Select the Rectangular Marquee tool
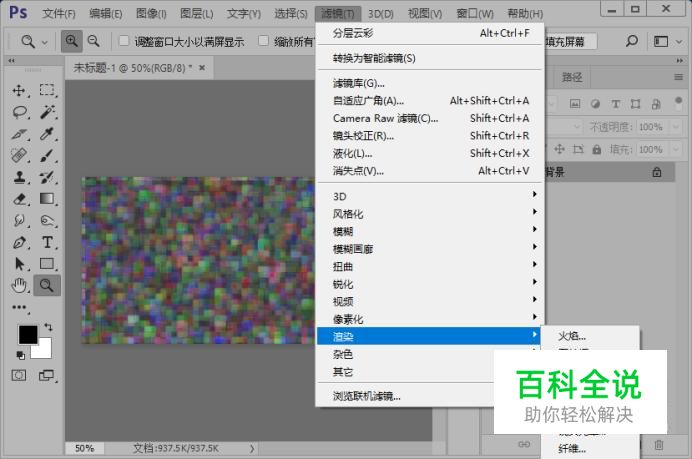 point(47,90)
